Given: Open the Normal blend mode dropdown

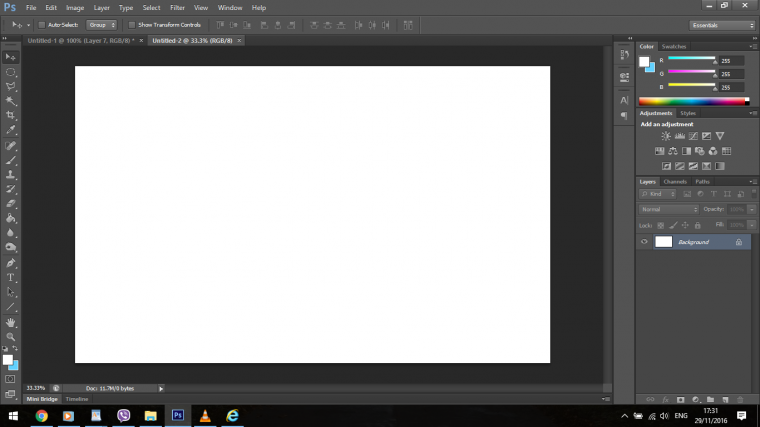Looking at the screenshot, I should pyautogui.click(x=669, y=209).
